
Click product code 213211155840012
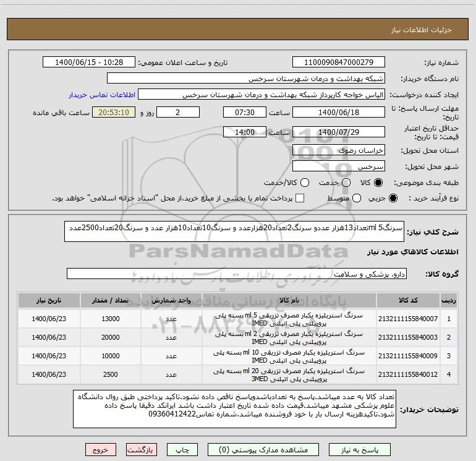(x=408, y=374)
